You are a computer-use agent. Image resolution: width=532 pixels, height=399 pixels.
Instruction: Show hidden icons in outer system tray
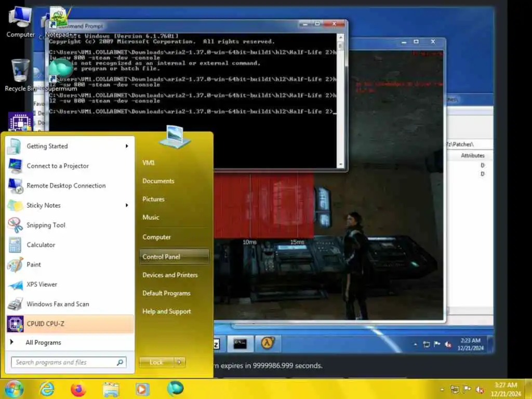(442, 390)
